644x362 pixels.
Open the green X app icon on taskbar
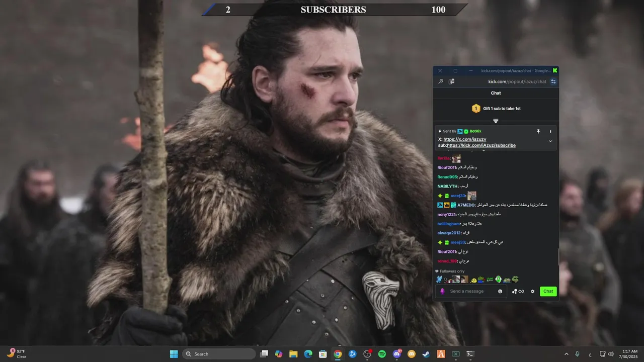[x=455, y=354]
